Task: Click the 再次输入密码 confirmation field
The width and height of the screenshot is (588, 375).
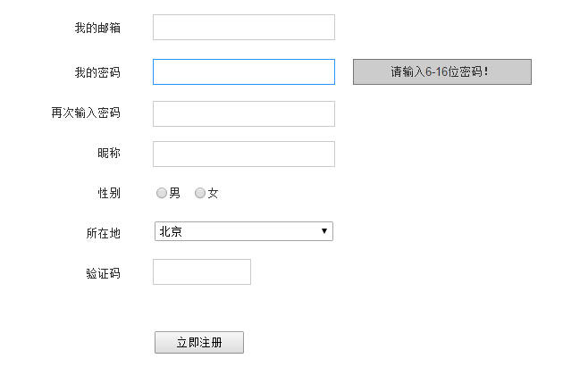Action: tap(243, 114)
